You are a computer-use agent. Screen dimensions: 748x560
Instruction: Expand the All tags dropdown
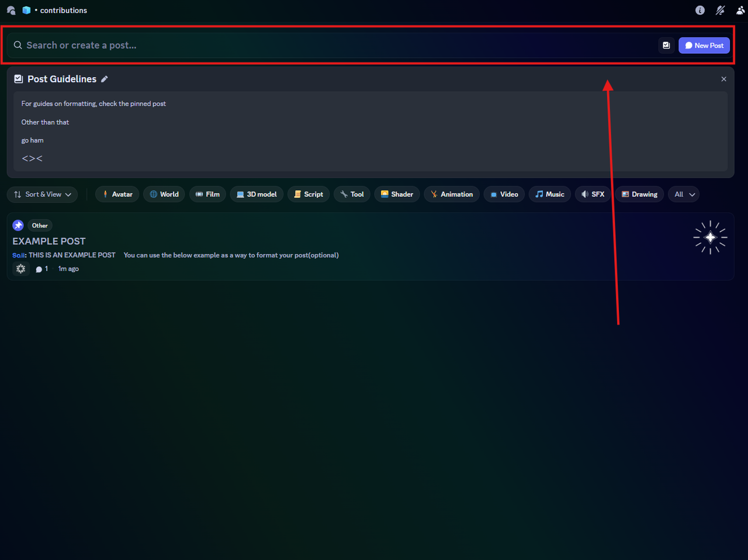[x=684, y=194]
